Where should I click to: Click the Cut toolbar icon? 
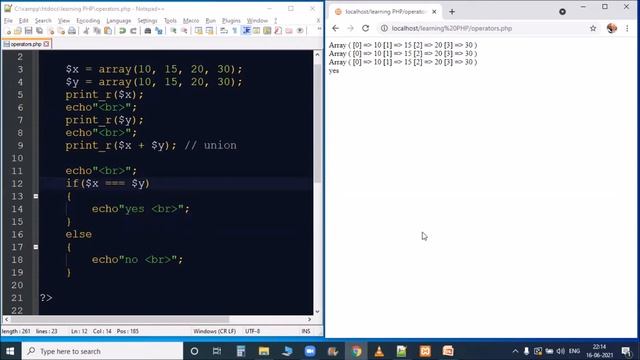(x=86, y=31)
